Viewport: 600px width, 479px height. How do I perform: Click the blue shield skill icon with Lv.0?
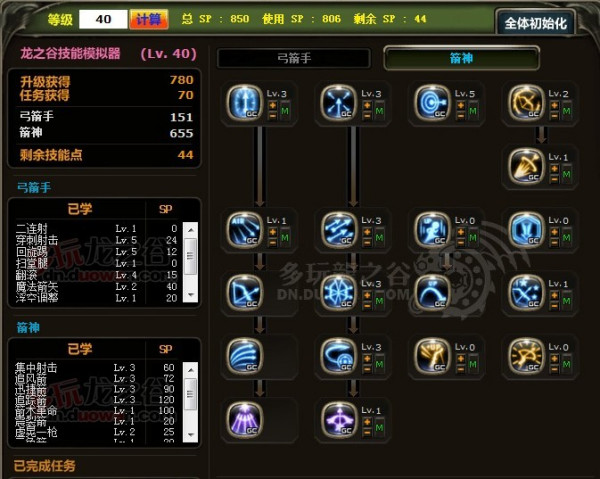(526, 230)
